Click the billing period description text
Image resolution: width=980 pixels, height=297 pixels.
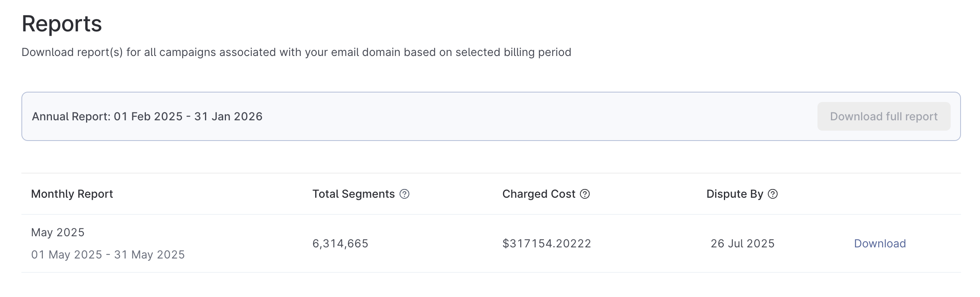coord(296,52)
